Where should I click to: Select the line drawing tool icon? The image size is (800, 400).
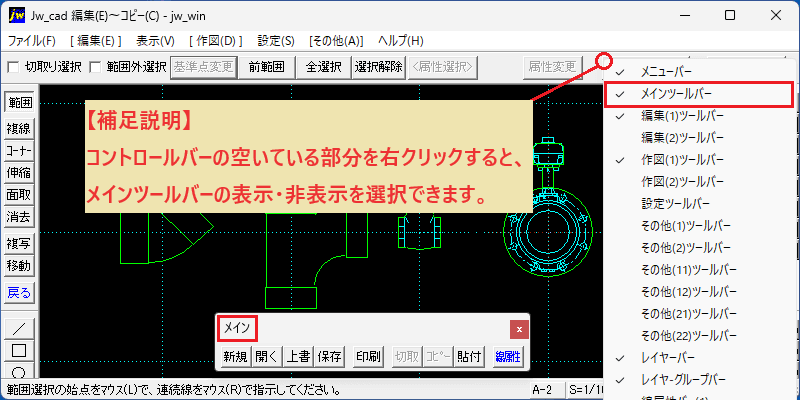tap(19, 328)
